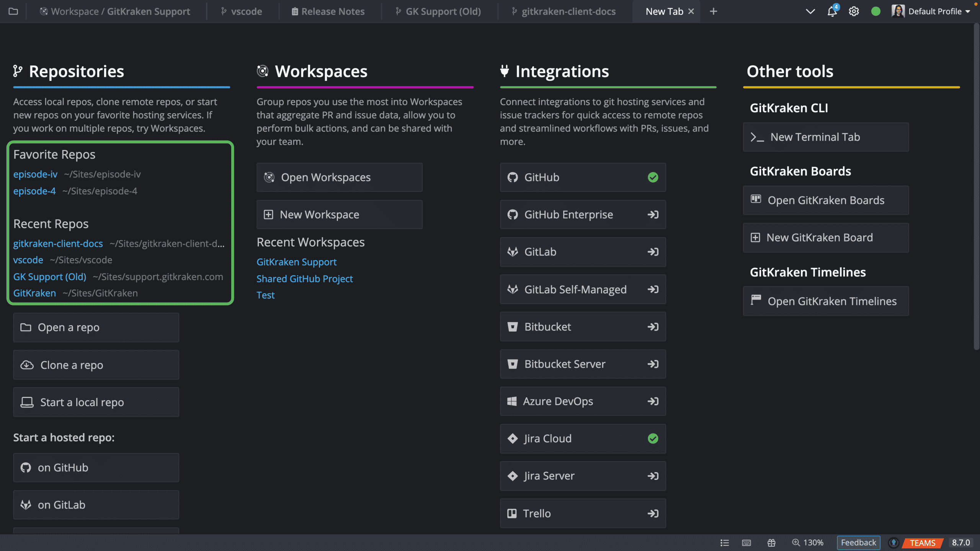The width and height of the screenshot is (980, 551).
Task: Click Open GitKraken Boards button
Action: 826,201
